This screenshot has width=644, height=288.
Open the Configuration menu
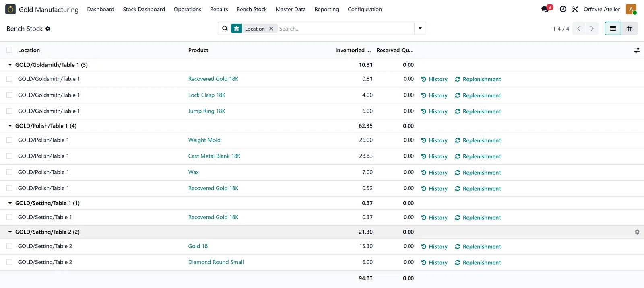(365, 9)
